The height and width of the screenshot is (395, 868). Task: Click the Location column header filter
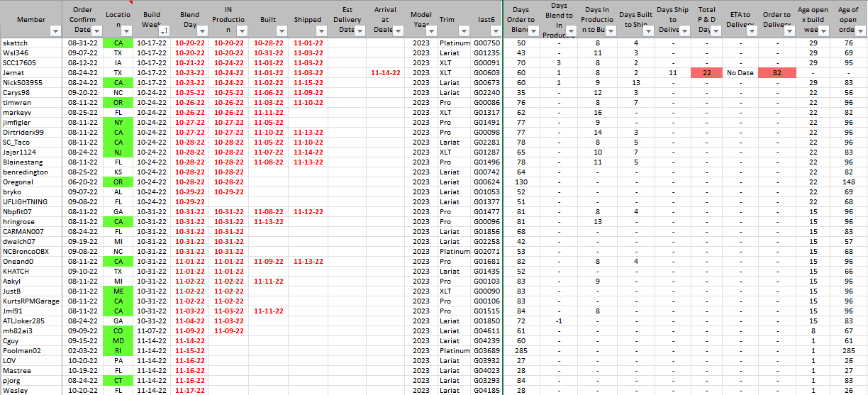click(x=125, y=31)
